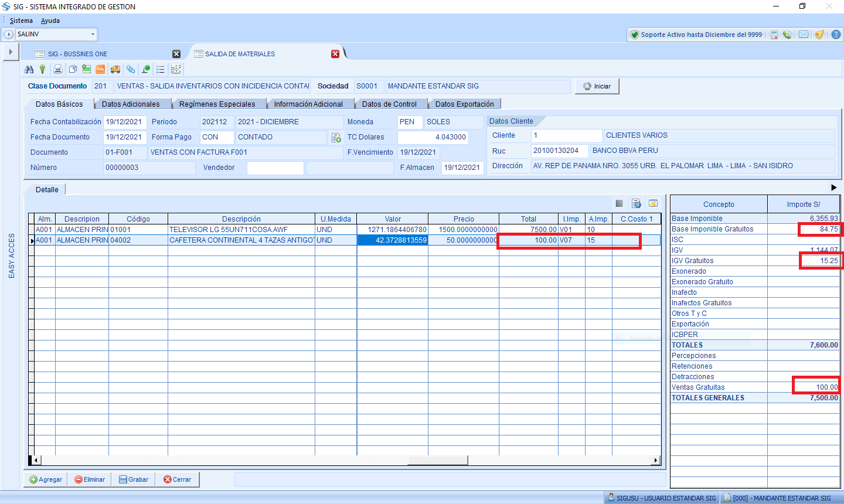
Task: Click the printer icon in toolbar
Action: [x=57, y=69]
